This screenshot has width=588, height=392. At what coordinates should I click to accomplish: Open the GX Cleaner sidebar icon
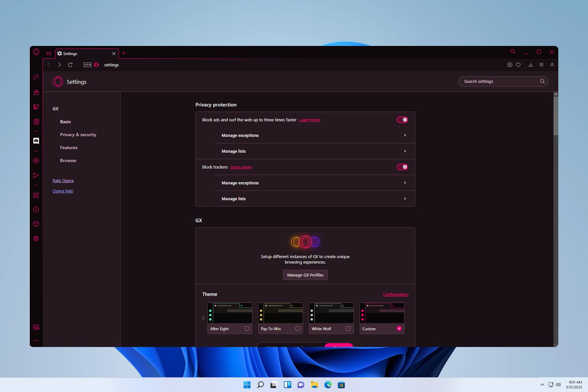(36, 92)
